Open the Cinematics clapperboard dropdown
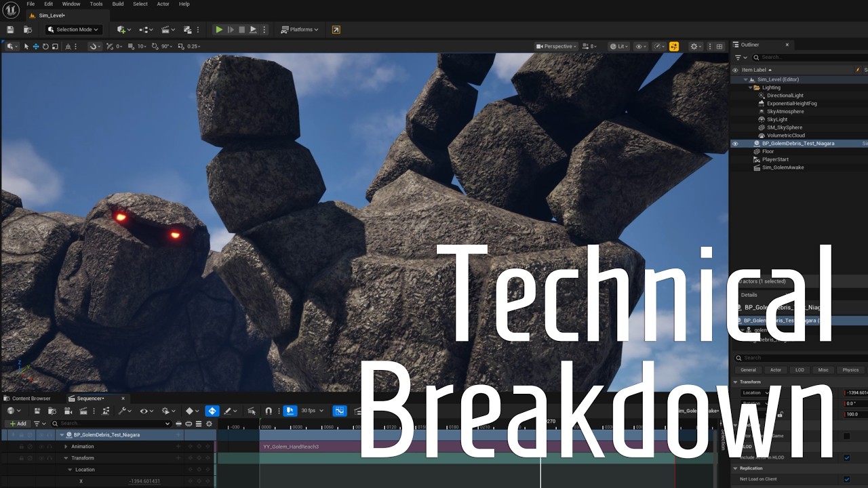The width and height of the screenshot is (868, 488). (168, 30)
